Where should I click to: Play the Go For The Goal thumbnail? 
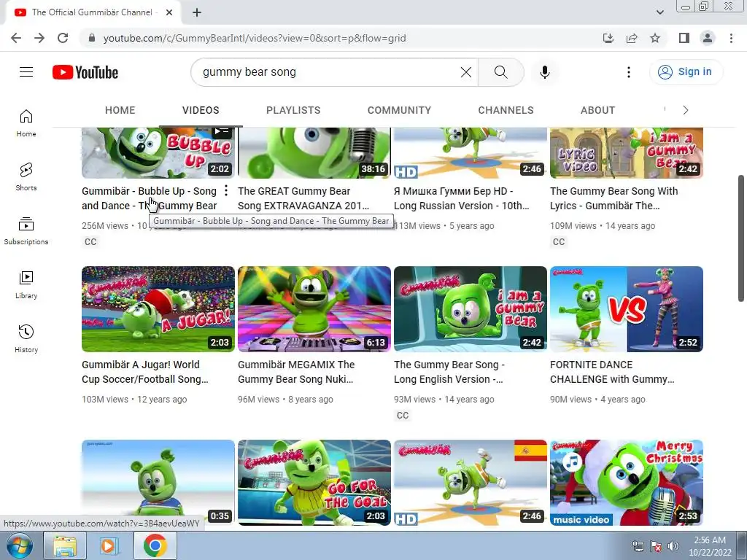[x=314, y=483]
